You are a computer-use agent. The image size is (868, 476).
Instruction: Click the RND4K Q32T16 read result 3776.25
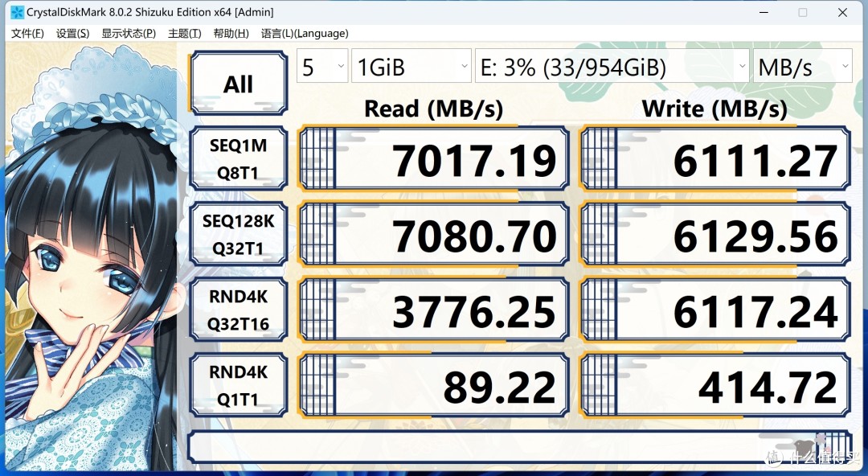pos(433,310)
